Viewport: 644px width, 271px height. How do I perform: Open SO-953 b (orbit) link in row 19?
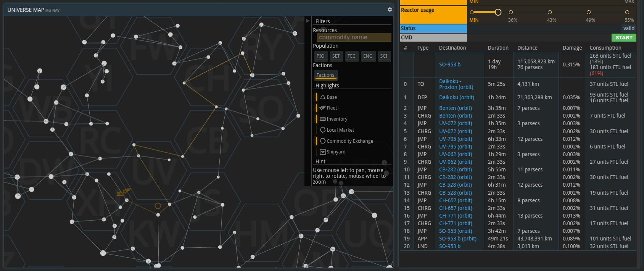pyautogui.click(x=458, y=239)
